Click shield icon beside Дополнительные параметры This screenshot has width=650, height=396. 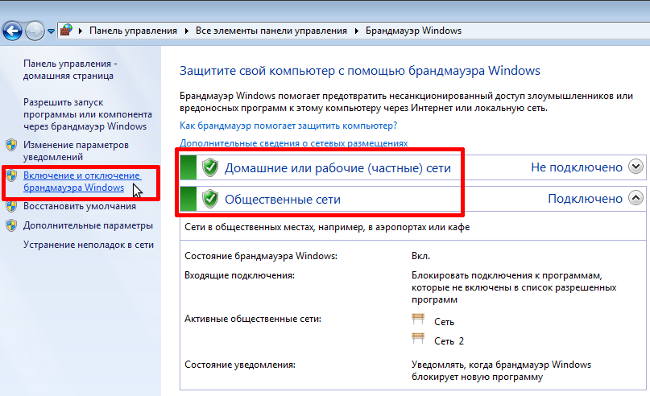(12, 226)
